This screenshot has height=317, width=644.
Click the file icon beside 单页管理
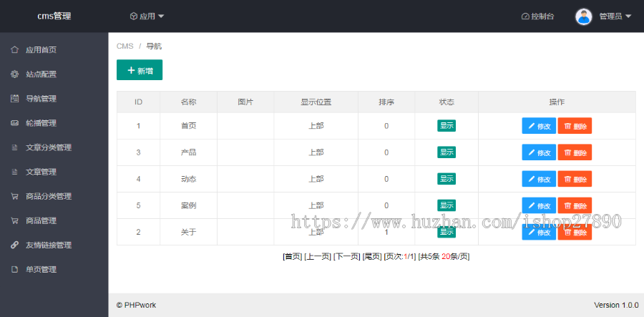(15, 269)
